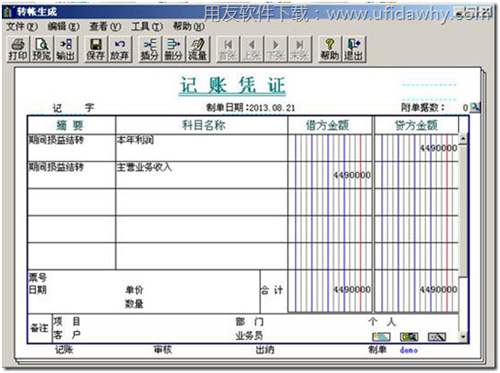
Task: Go to next voucher with 下张 icon
Action: (x=276, y=49)
